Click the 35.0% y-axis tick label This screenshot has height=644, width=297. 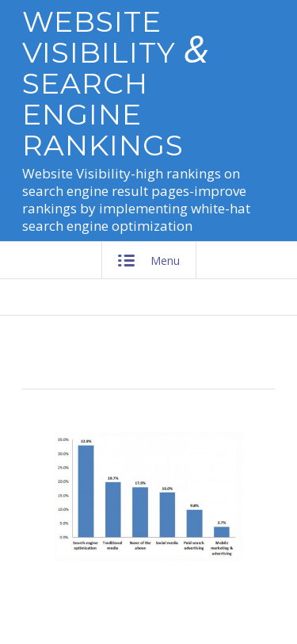click(x=63, y=439)
